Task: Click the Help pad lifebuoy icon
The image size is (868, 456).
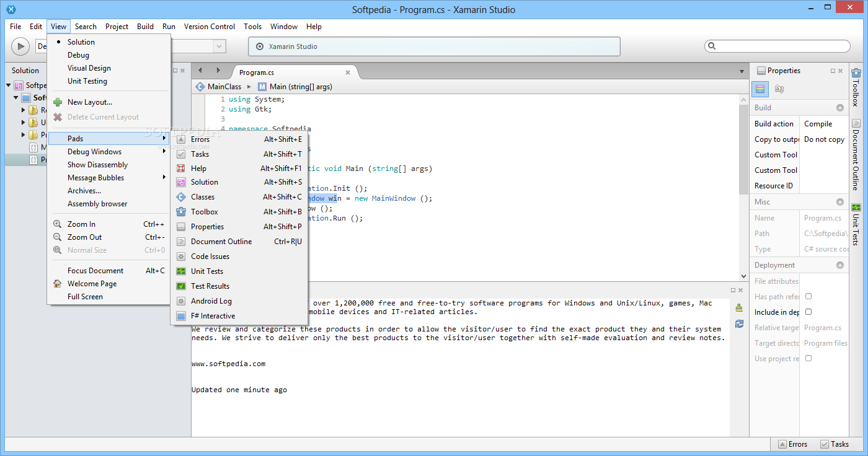Action: tap(181, 169)
